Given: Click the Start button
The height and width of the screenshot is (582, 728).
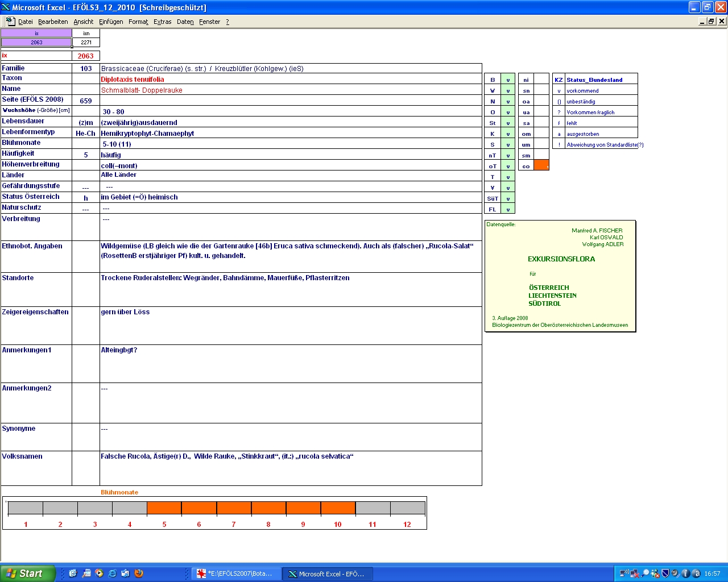Looking at the screenshot, I should pyautogui.click(x=27, y=573).
